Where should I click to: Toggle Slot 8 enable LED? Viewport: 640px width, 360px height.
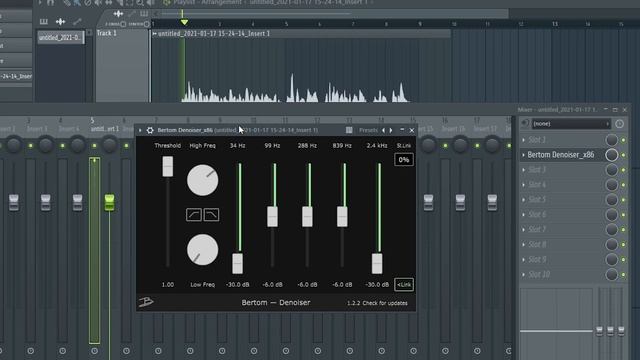pos(623,244)
